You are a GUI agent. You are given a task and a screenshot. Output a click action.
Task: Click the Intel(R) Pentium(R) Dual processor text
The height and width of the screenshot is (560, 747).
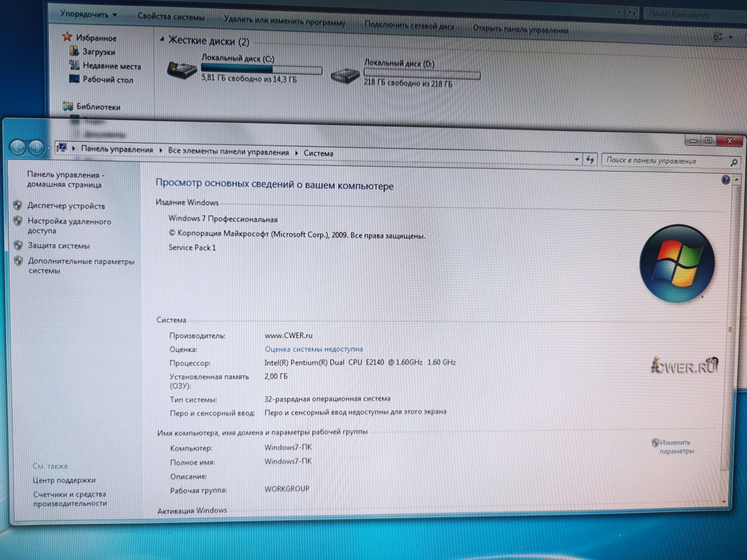pos(360,362)
